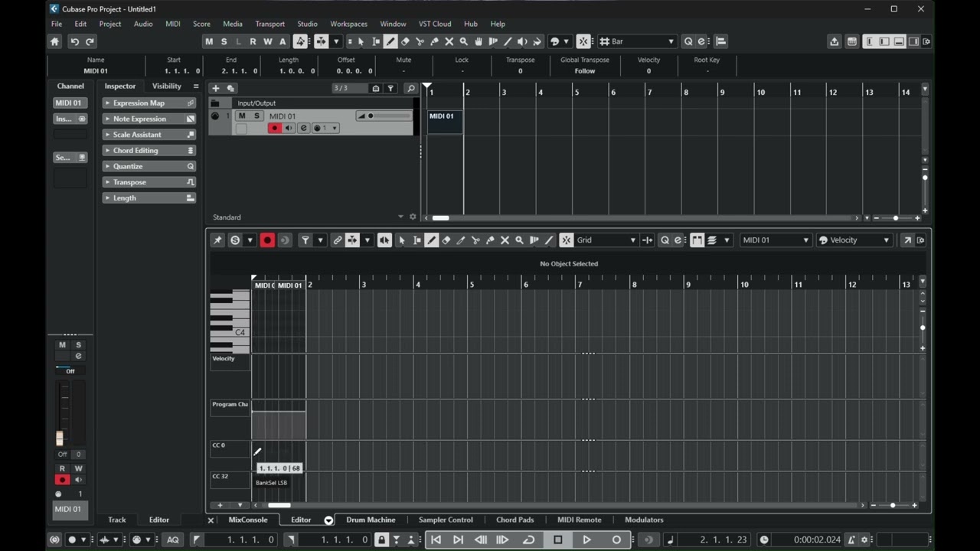Select the Range Selection tool in the project toolbar
This screenshot has width=980, height=551.
point(376,41)
